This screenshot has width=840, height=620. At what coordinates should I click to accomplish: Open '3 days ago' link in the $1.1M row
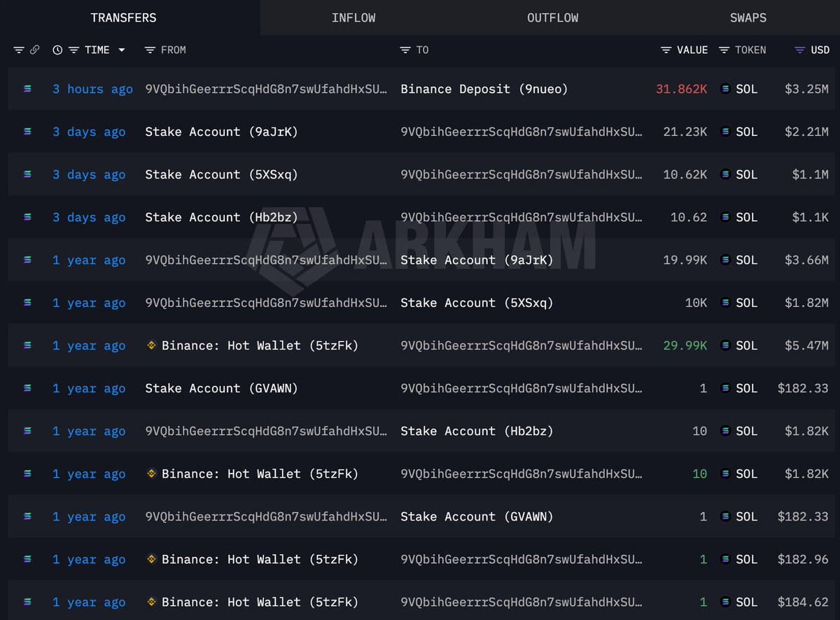point(89,174)
